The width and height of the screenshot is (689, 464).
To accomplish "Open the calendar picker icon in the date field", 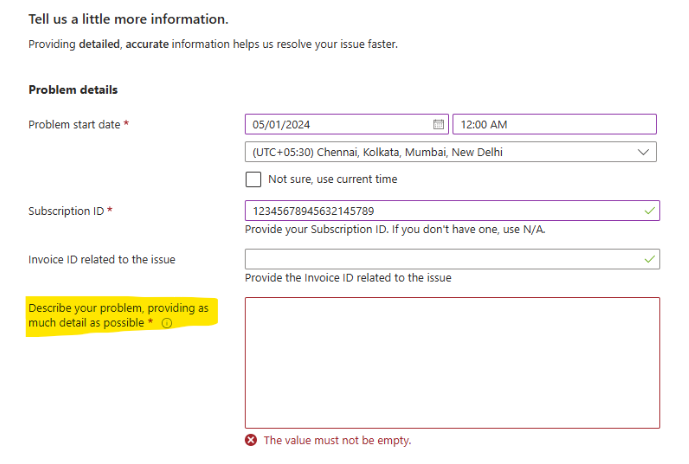I will tap(438, 124).
